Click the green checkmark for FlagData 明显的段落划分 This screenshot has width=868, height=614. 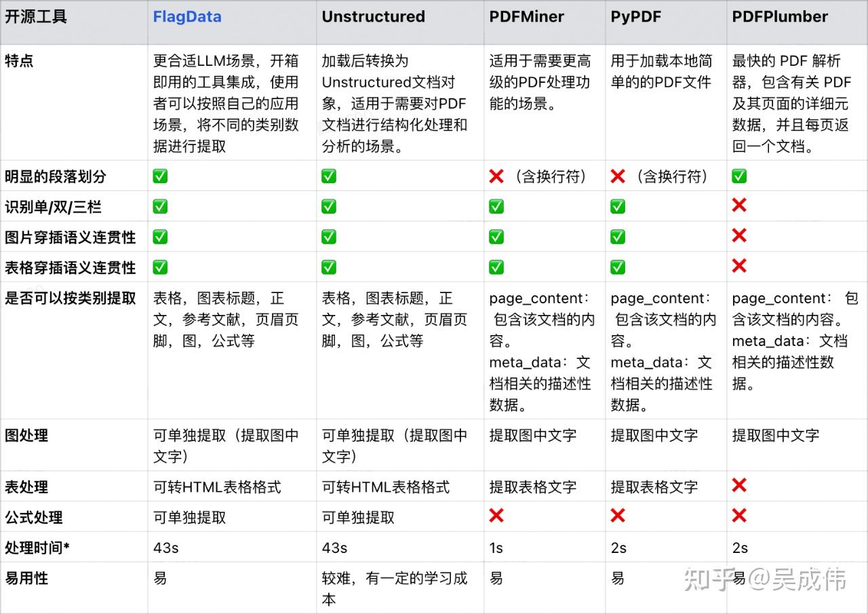point(159,176)
